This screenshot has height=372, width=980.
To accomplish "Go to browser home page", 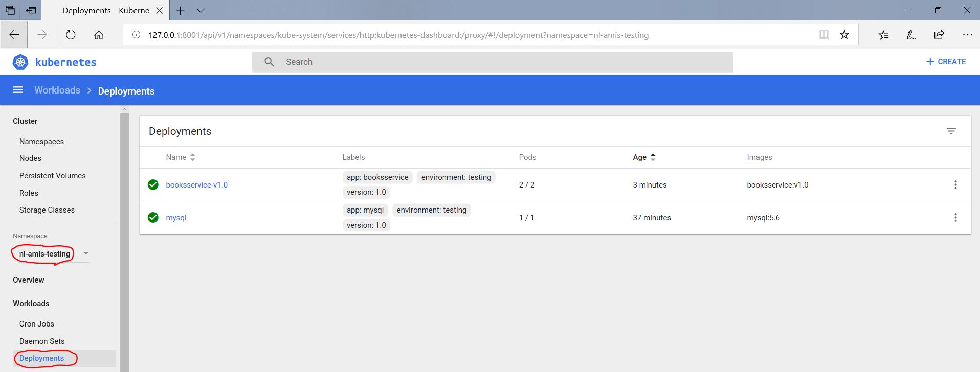I will [x=99, y=35].
